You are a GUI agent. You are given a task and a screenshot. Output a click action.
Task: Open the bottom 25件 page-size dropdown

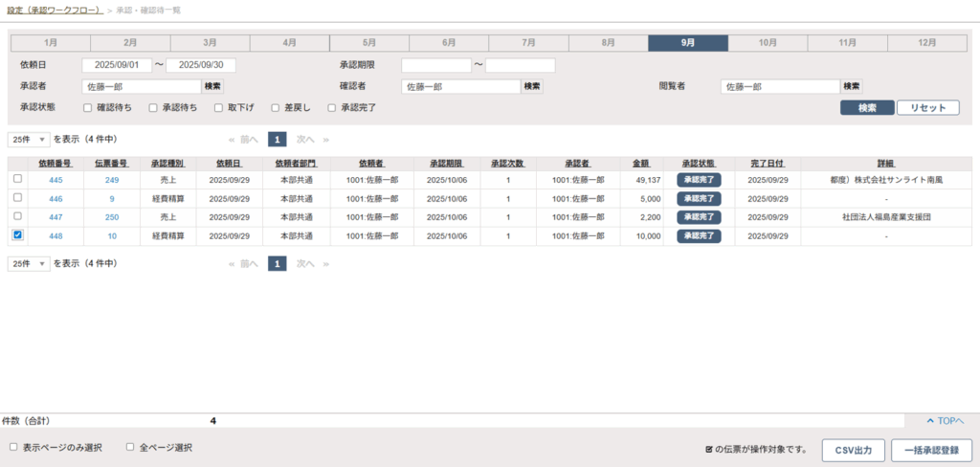click(29, 263)
